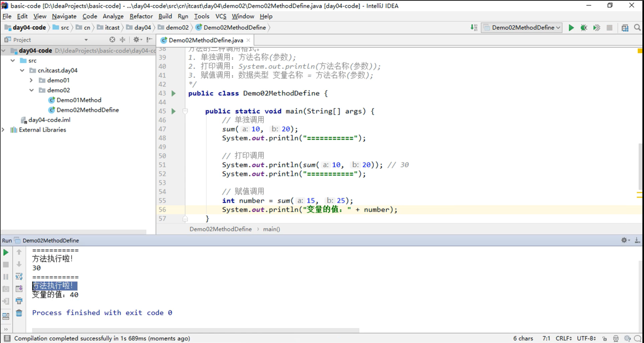Click Scroll from Source target icon
The image size is (644, 343).
[x=112, y=40]
